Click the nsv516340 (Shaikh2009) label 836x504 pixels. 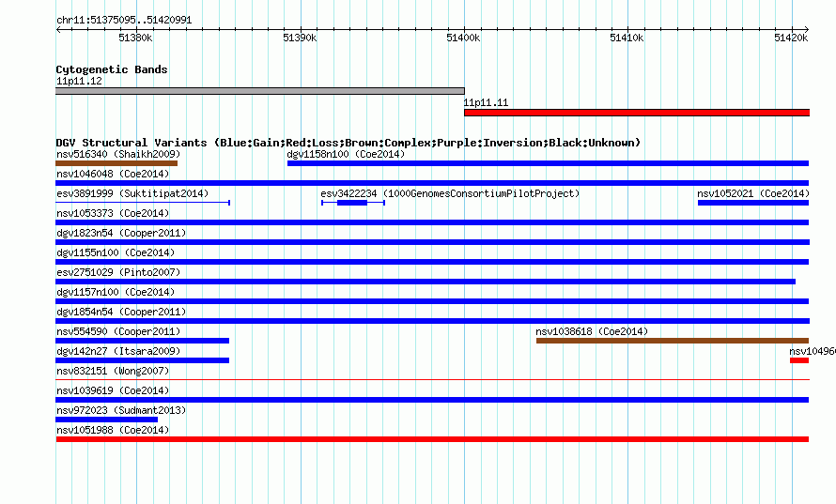point(118,154)
